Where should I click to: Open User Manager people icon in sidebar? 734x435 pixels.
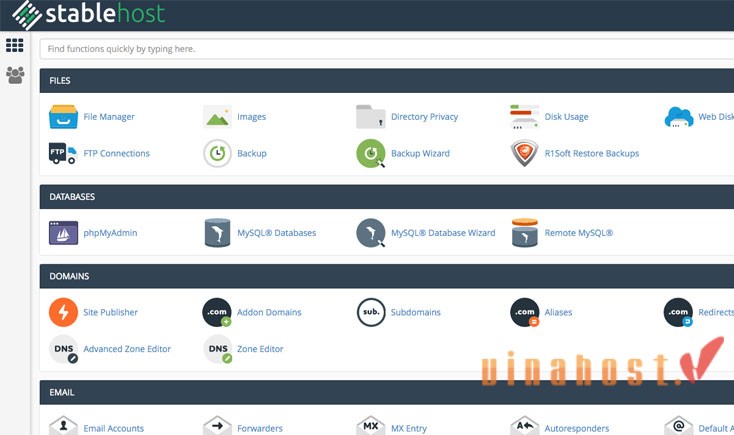(15, 75)
